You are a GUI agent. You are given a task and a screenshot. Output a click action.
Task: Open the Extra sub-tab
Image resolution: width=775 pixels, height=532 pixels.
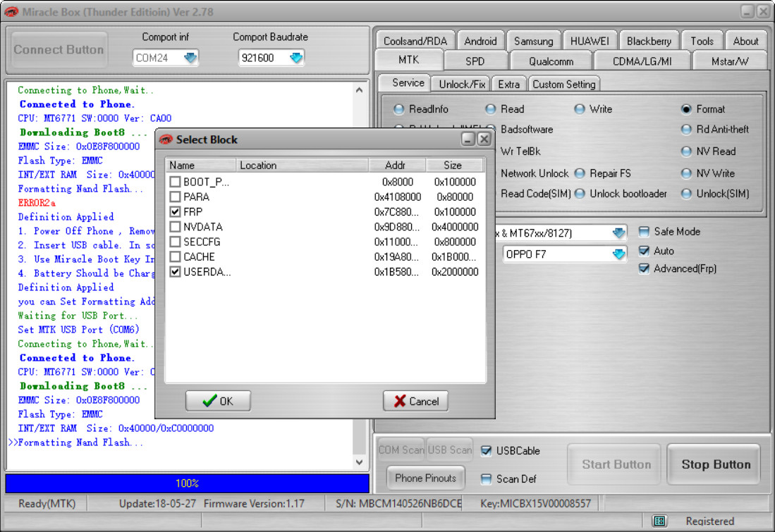coord(508,84)
